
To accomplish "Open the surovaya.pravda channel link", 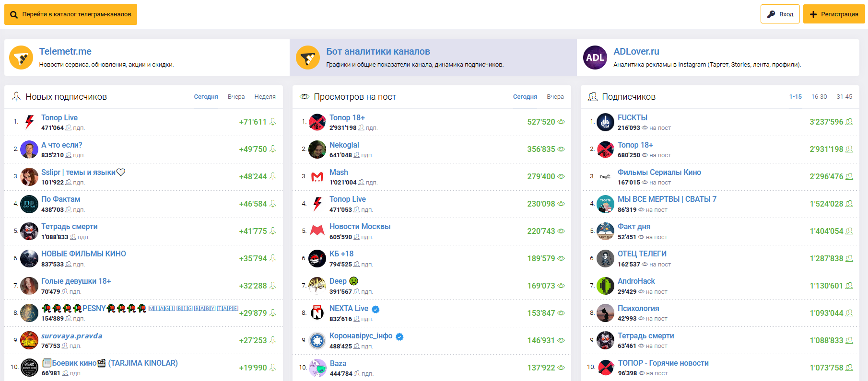I will point(71,335).
